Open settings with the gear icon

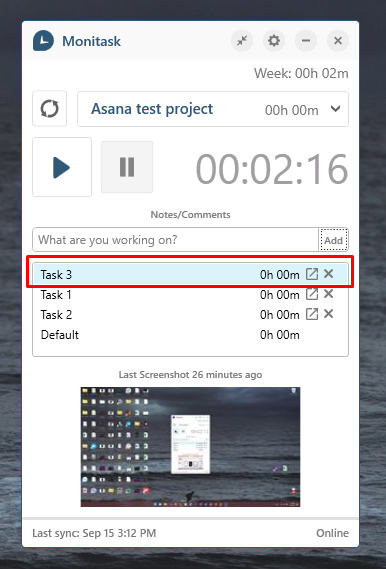[274, 41]
